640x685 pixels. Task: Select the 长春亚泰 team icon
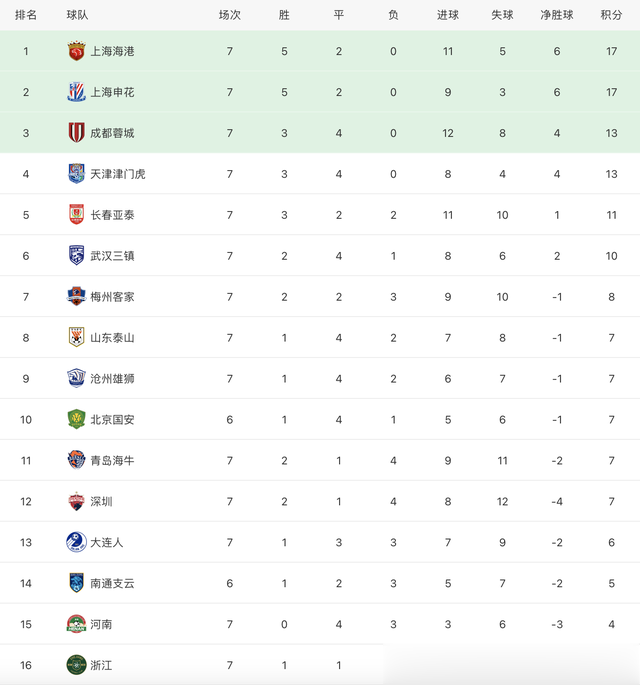tap(76, 215)
